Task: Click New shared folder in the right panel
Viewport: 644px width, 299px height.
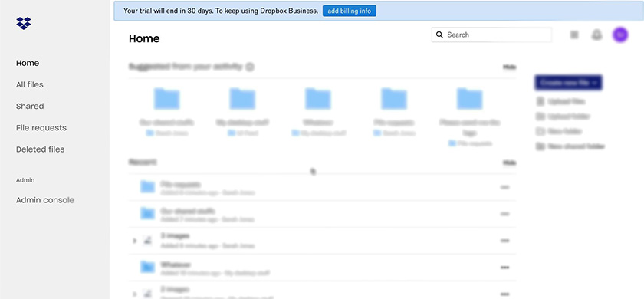Action: tap(570, 146)
